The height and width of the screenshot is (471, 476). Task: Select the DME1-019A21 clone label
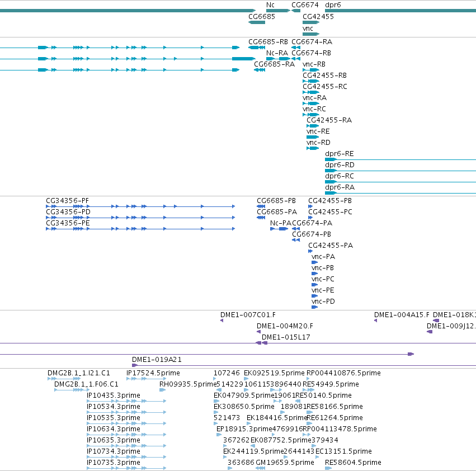pos(157,360)
